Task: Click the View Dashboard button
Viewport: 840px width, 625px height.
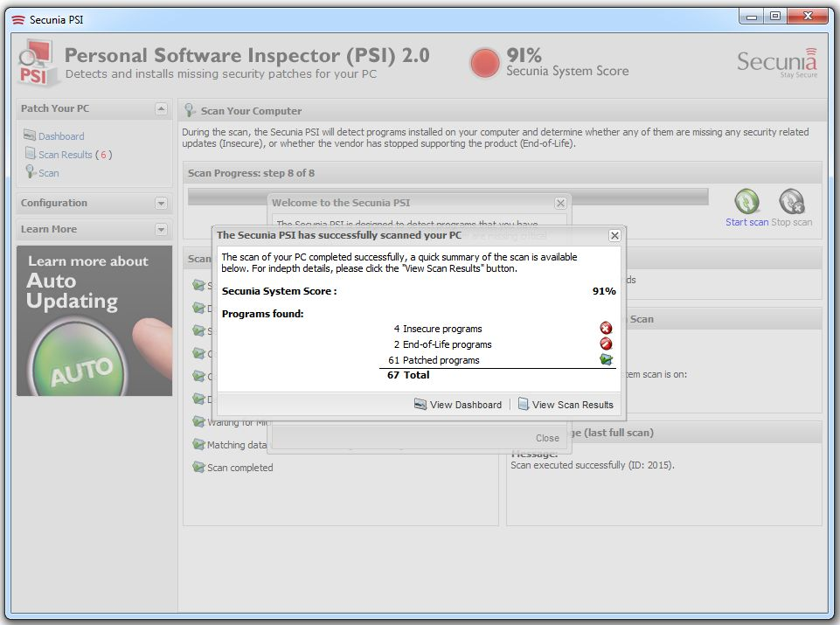Action: 458,405
